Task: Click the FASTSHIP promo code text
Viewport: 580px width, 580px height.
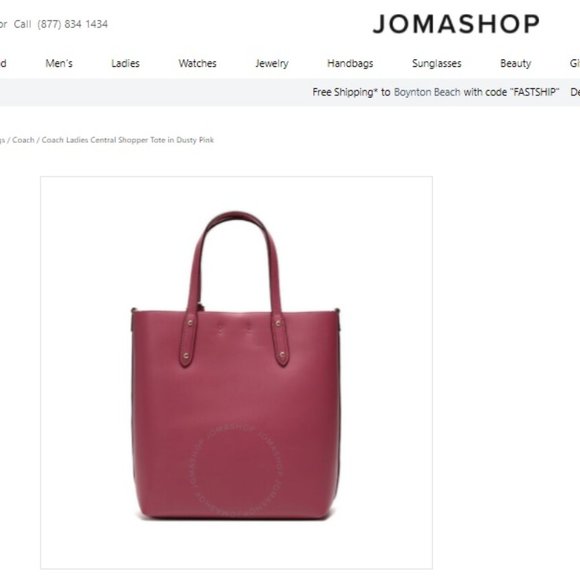Action: [x=535, y=92]
